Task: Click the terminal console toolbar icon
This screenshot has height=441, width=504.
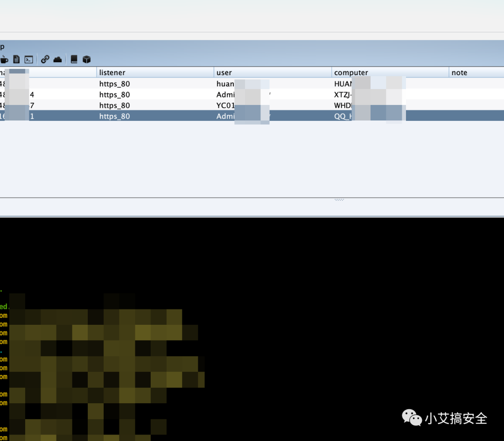Action: (29, 59)
